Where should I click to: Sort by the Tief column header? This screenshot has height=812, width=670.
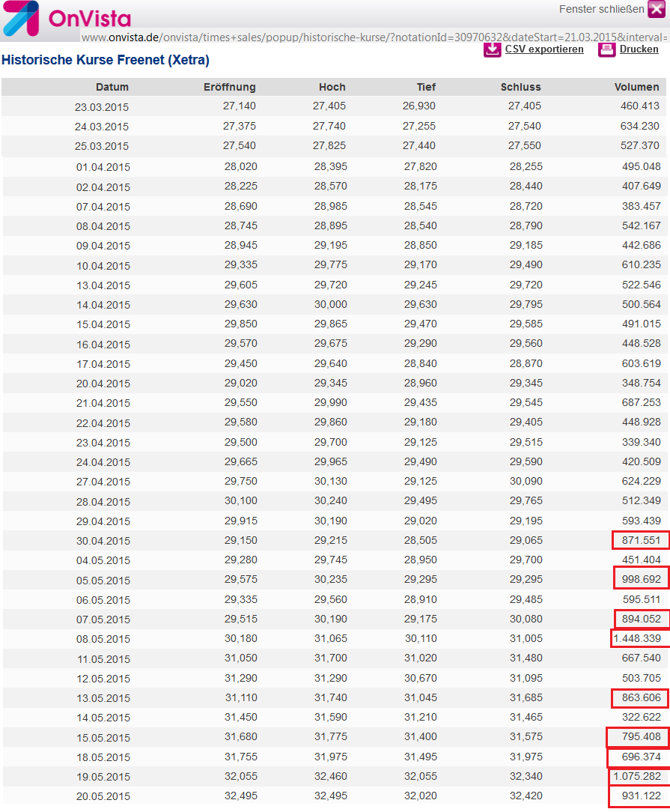click(426, 87)
